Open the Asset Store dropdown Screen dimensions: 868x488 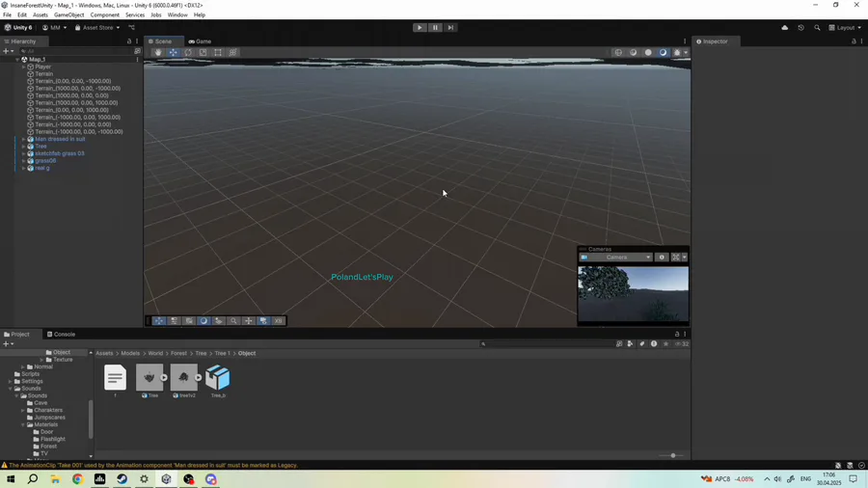tap(97, 28)
